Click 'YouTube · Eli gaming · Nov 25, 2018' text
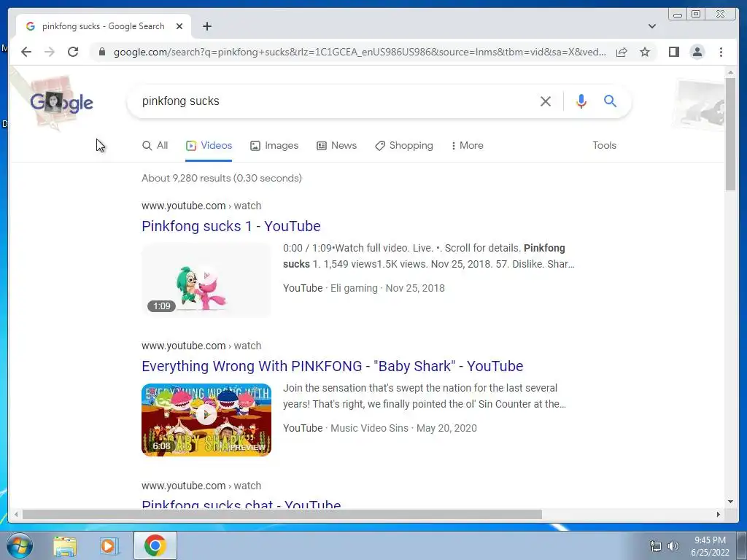The width and height of the screenshot is (747, 560). (363, 288)
